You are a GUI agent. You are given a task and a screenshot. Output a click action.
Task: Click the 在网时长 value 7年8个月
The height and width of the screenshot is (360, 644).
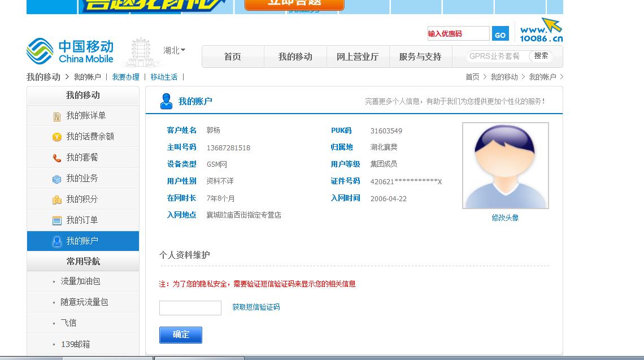point(220,198)
